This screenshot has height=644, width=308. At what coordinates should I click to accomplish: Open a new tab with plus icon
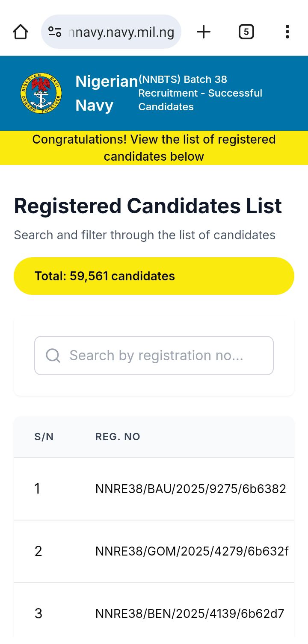pyautogui.click(x=204, y=32)
